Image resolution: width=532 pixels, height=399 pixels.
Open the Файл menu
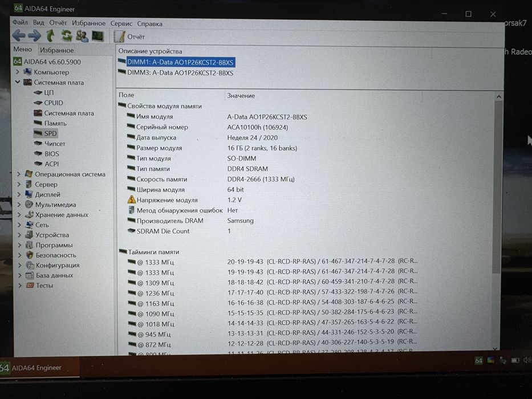click(20, 22)
